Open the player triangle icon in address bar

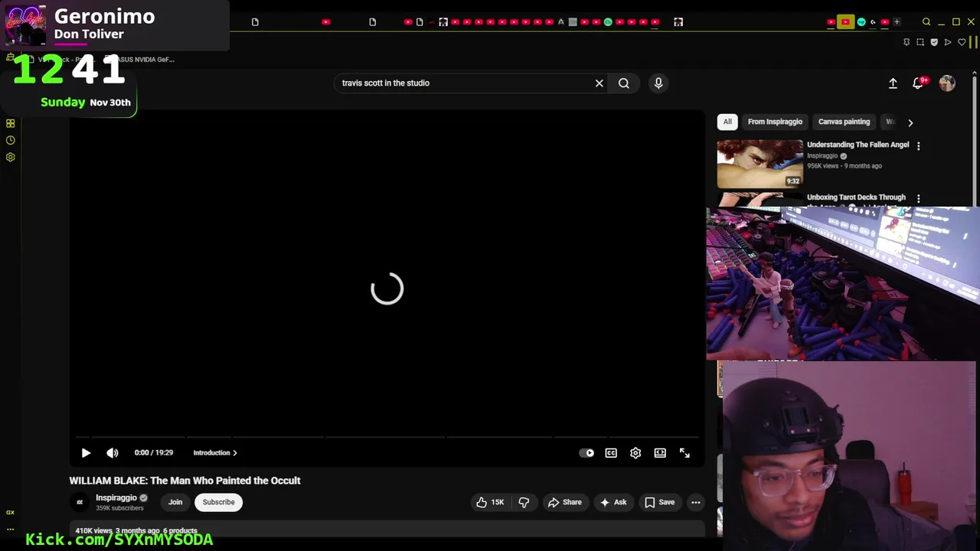tap(948, 42)
